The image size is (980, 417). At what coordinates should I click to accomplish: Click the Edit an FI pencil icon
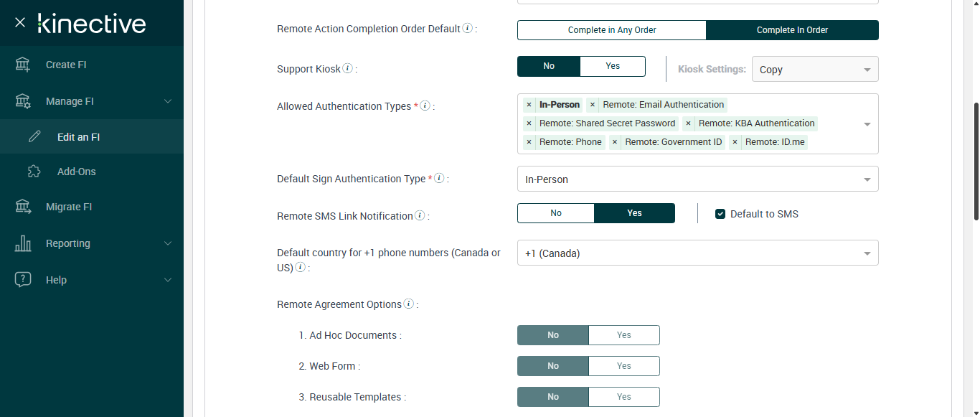point(34,137)
